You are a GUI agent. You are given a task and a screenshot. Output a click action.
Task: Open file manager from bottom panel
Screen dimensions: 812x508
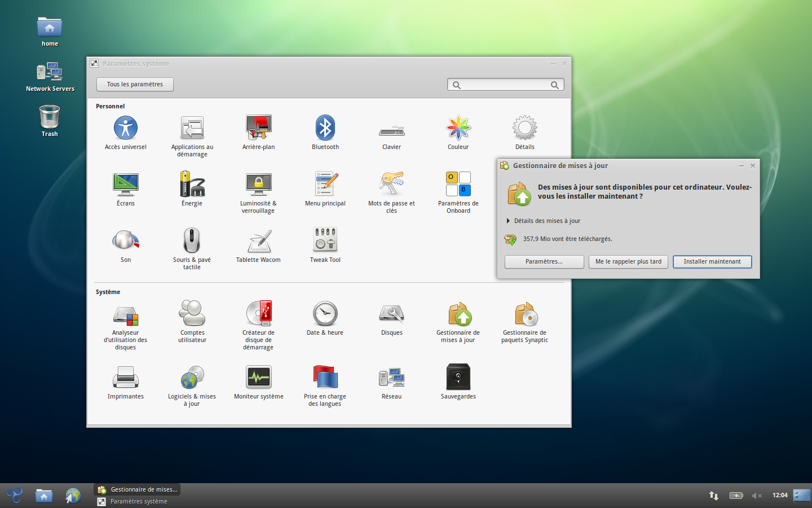(44, 496)
